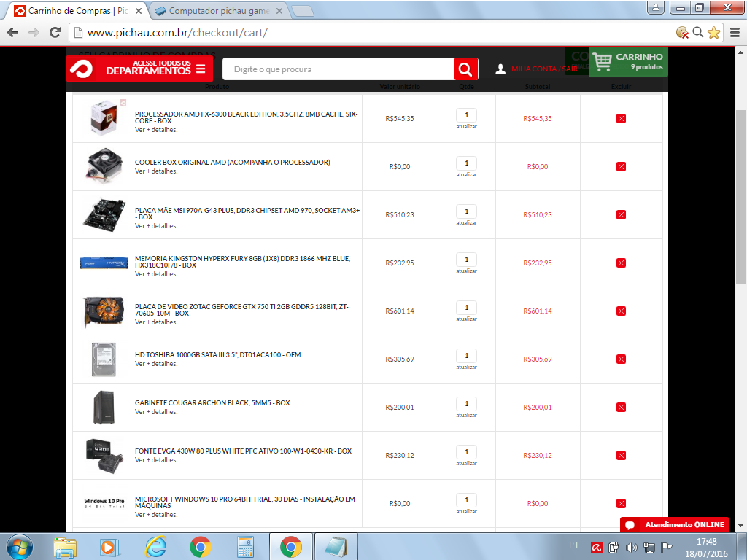The image size is (747, 560).
Task: Open the Windows Media Player taskbar icon
Action: pyautogui.click(x=109, y=547)
